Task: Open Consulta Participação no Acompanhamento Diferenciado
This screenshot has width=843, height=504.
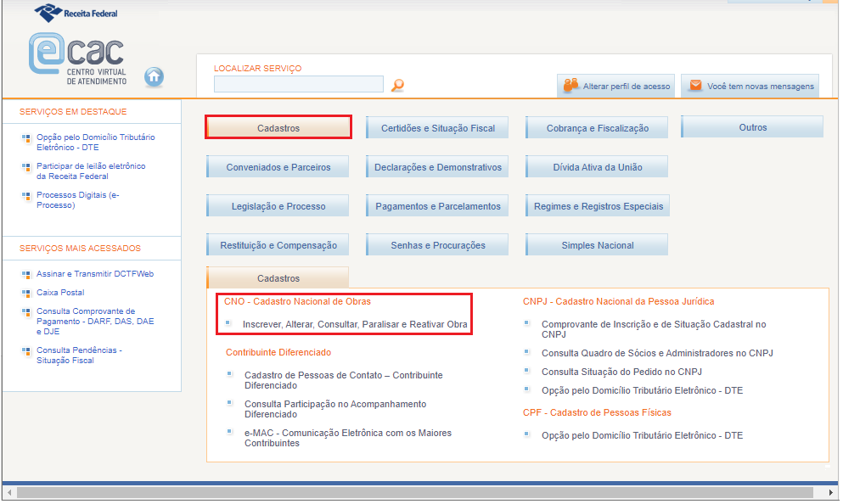Action: click(335, 409)
